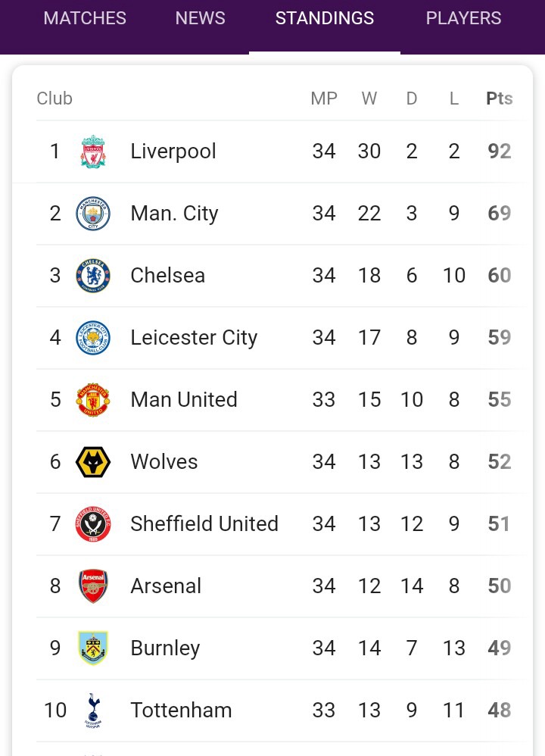Click the Tottenham club crest

pyautogui.click(x=93, y=711)
